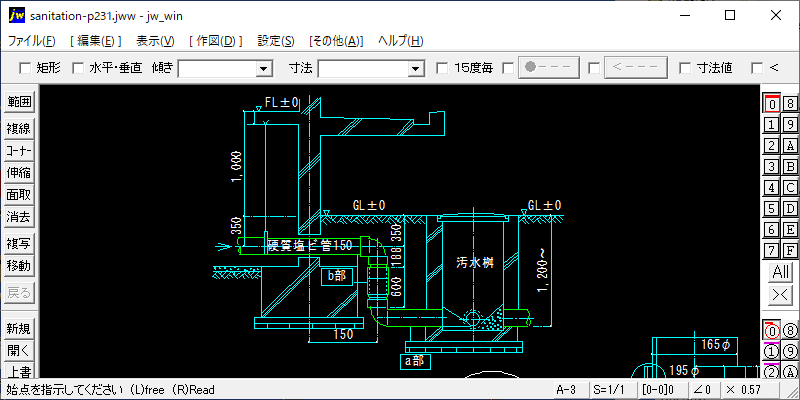Pick the 伸縮 stretch tool
The width and height of the screenshot is (800, 400).
pos(19,172)
